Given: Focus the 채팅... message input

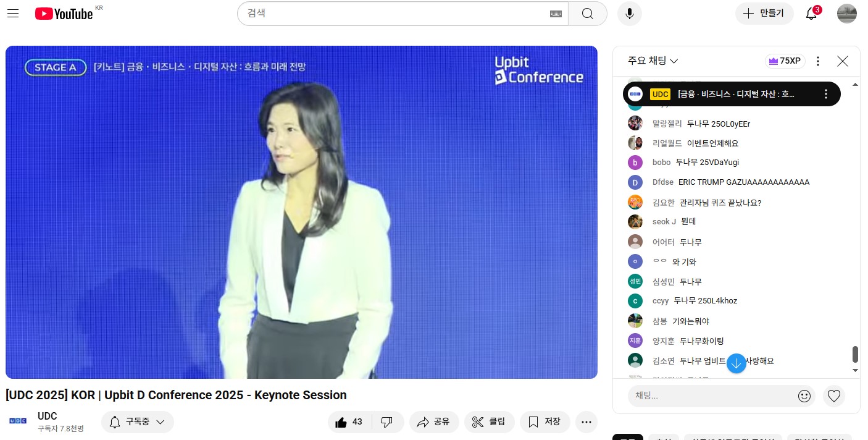Looking at the screenshot, I should point(712,396).
